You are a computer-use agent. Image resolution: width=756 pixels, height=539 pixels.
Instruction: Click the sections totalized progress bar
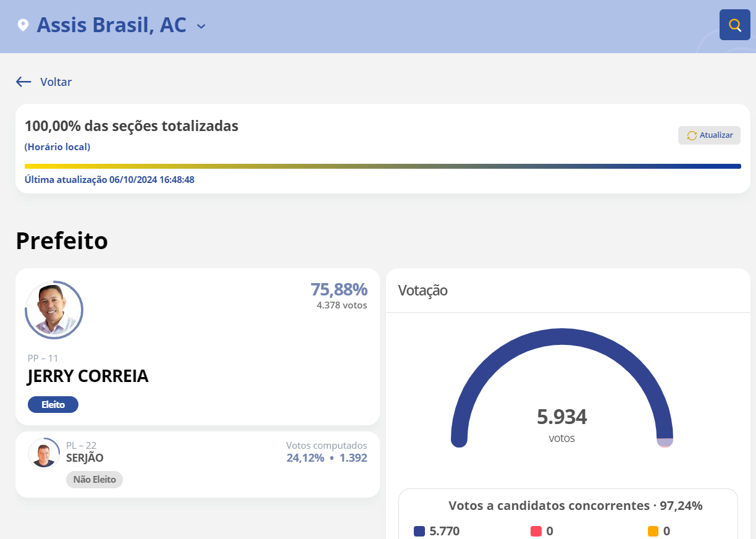[382, 166]
